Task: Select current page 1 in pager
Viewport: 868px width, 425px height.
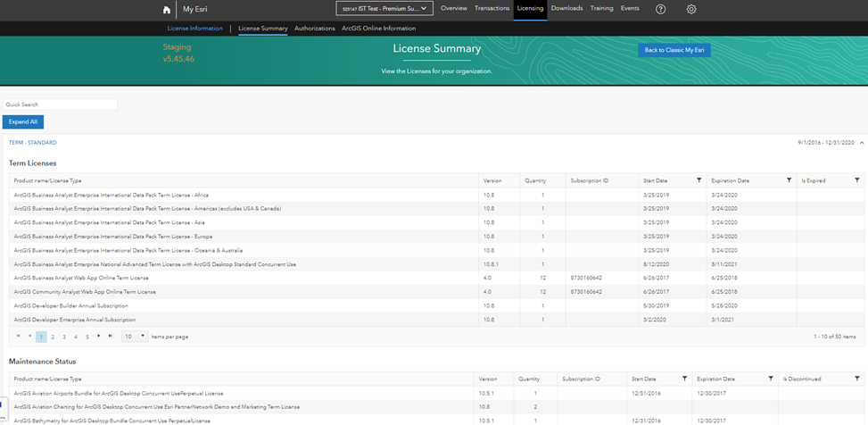Action: coord(41,337)
